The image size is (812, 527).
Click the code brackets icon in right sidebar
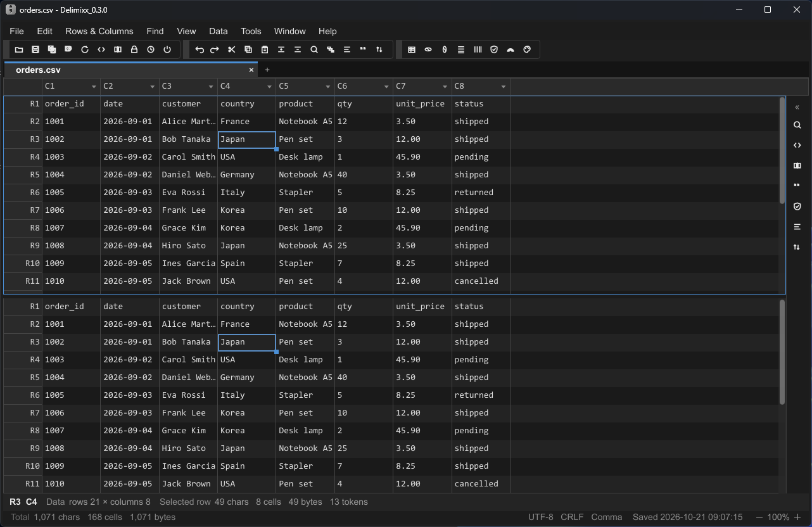[x=797, y=145]
